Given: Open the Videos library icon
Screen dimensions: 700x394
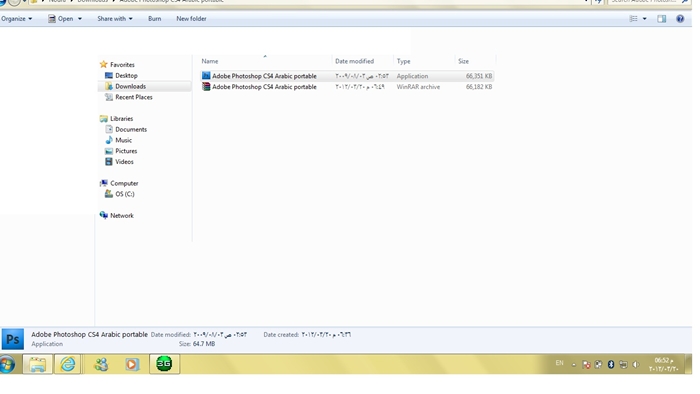Looking at the screenshot, I should coord(108,162).
